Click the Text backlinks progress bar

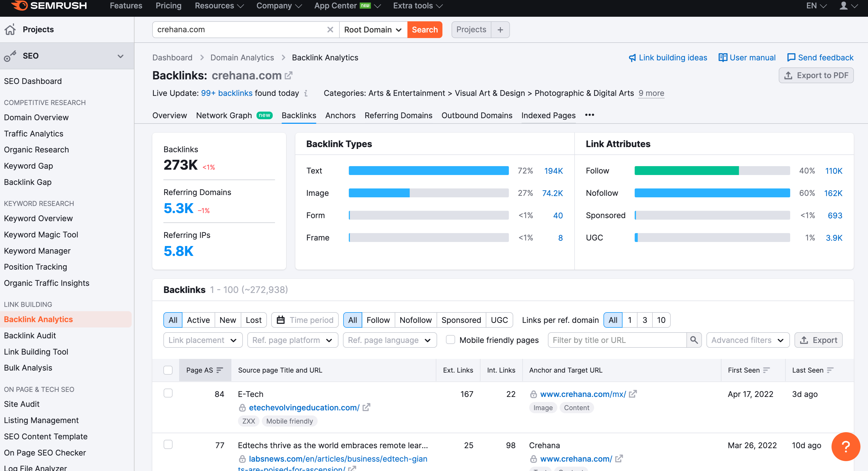[x=429, y=170]
